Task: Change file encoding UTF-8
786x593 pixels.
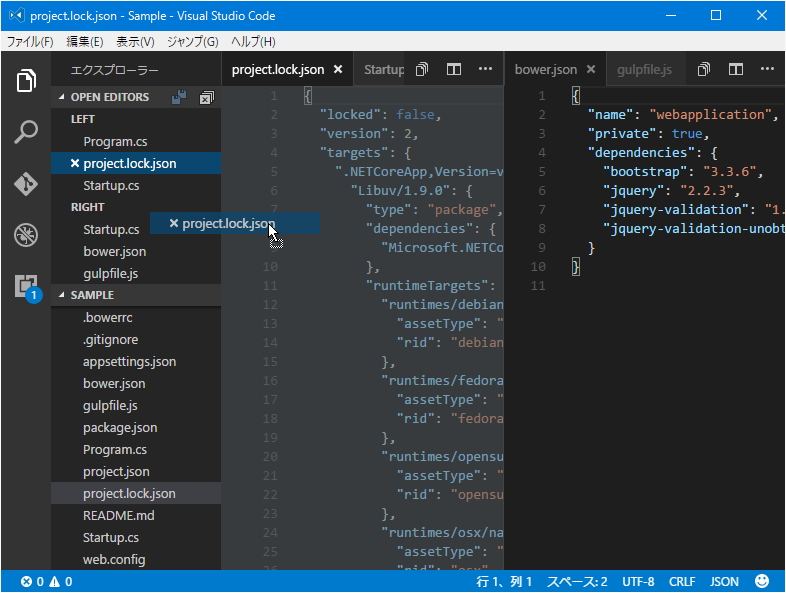Action: tap(638, 581)
